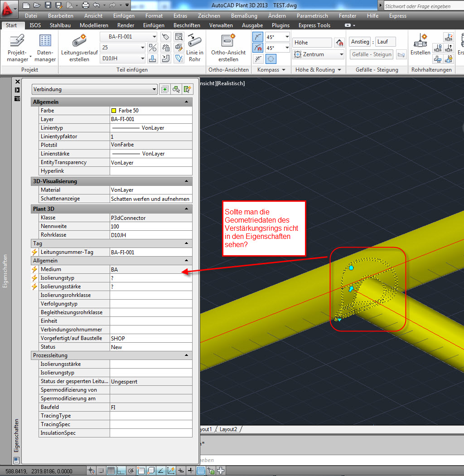Expand the Höhe & Routing panel title

point(318,70)
